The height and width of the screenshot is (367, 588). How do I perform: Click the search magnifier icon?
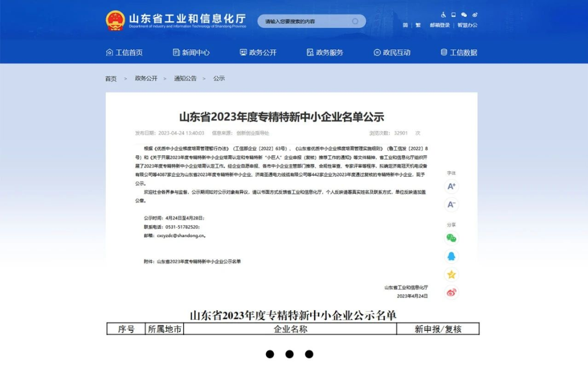click(355, 21)
